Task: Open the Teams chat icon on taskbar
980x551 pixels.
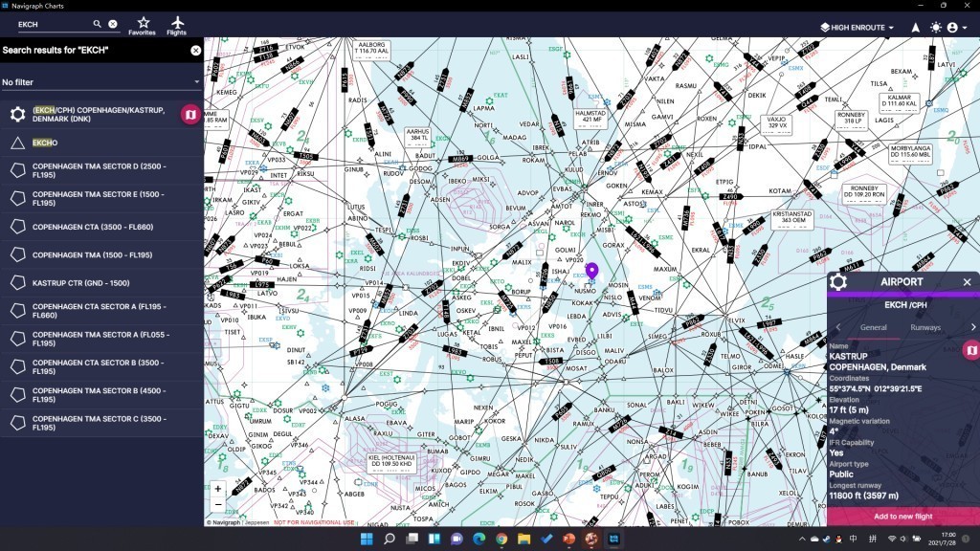Action: [x=457, y=539]
